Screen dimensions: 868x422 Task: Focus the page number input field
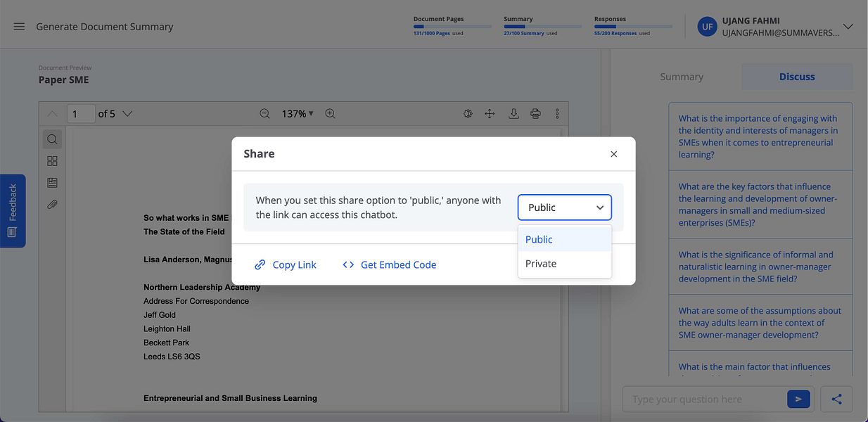[x=81, y=113]
